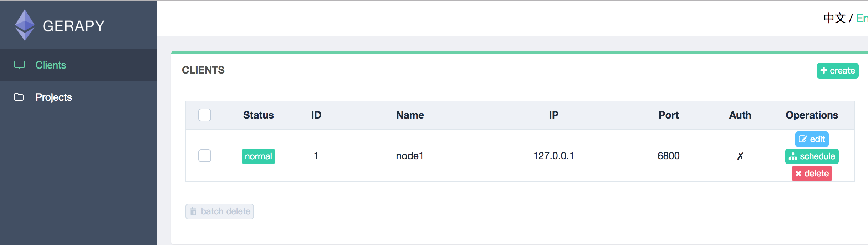Check the checkbox for node1 row
The height and width of the screenshot is (245, 868).
coord(205,156)
